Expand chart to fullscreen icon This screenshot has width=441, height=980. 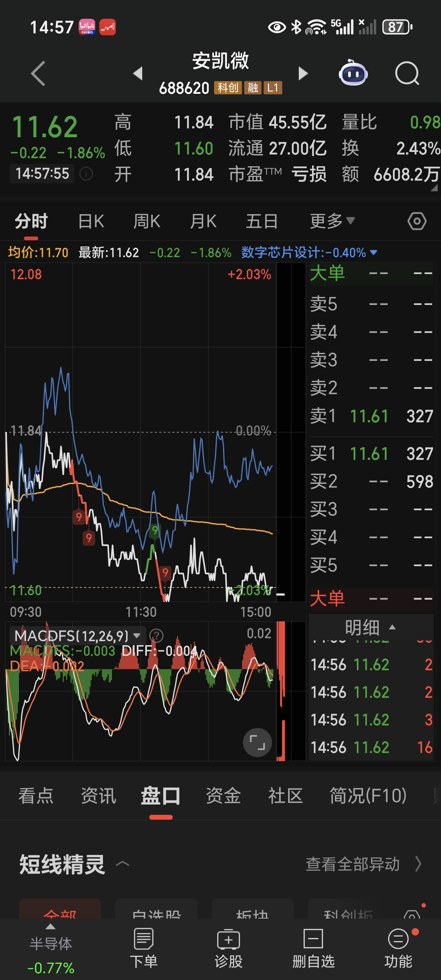[x=257, y=742]
